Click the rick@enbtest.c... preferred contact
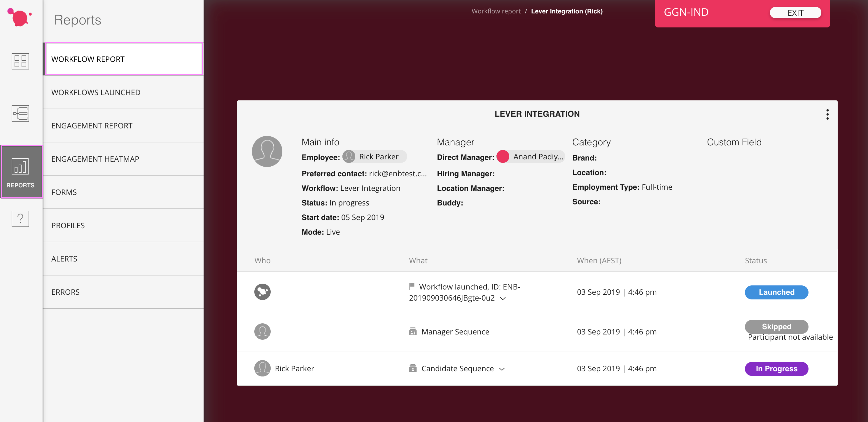The height and width of the screenshot is (422, 868). point(398,174)
